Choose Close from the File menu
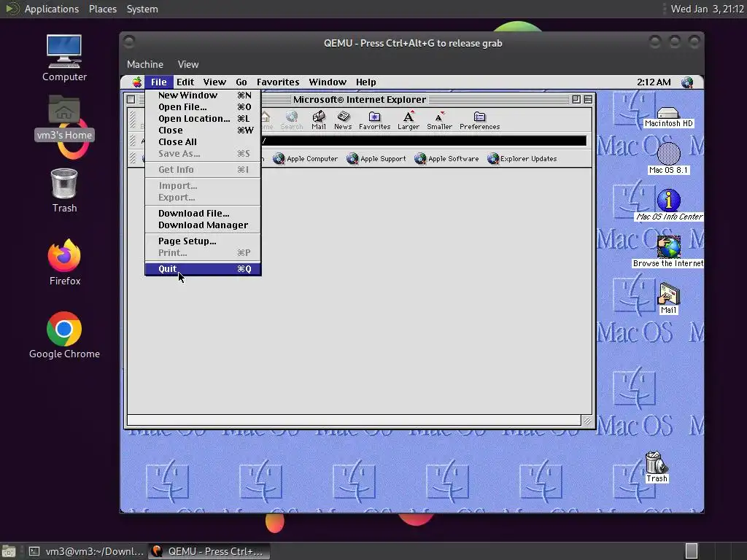Viewport: 747px width, 560px height. tap(203, 130)
